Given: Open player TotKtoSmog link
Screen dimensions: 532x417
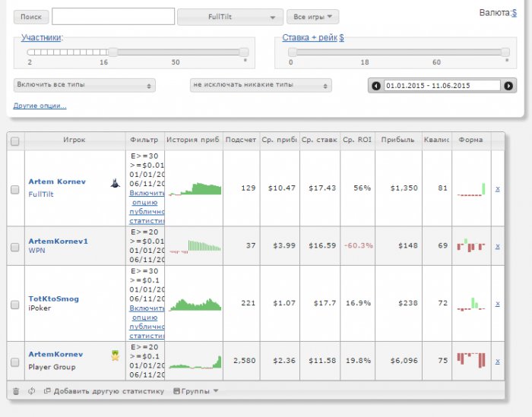Looking at the screenshot, I should (54, 299).
